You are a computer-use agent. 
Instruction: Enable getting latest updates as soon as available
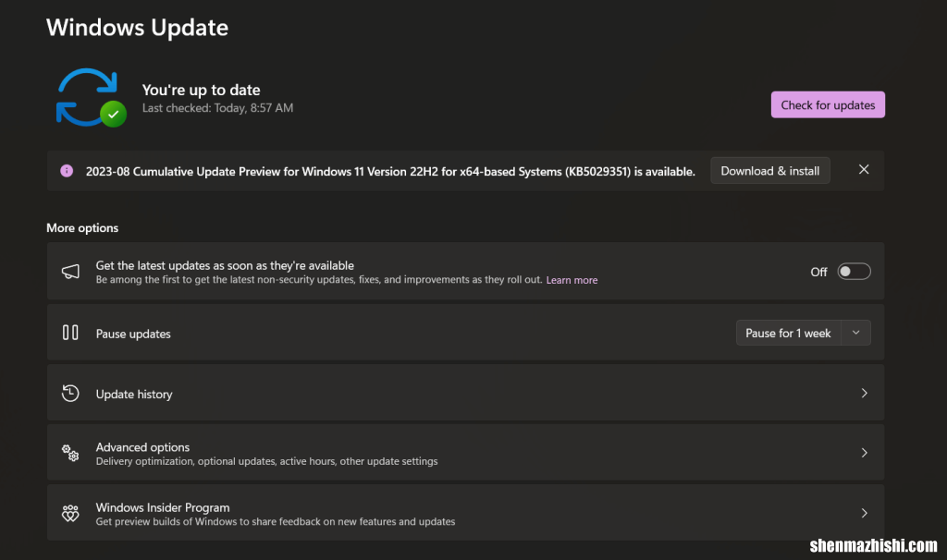click(x=854, y=271)
